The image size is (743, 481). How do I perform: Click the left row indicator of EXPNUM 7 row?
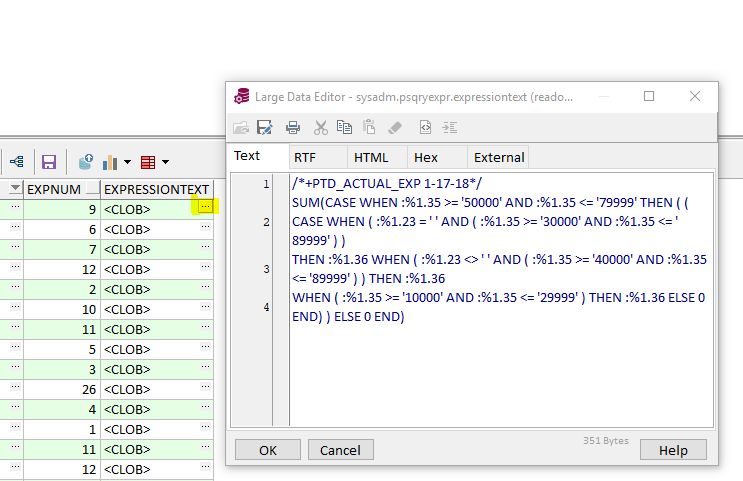click(15, 247)
